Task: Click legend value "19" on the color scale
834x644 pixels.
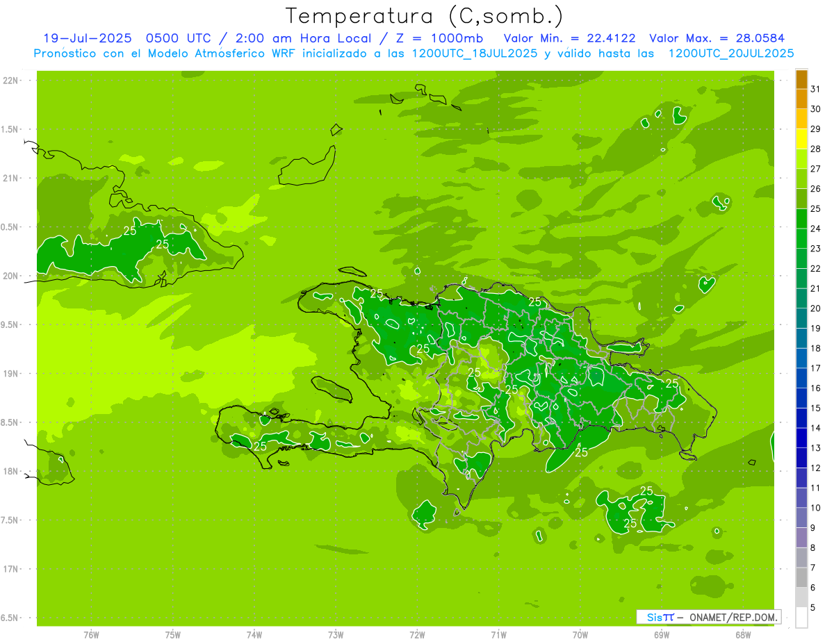Action: point(815,329)
